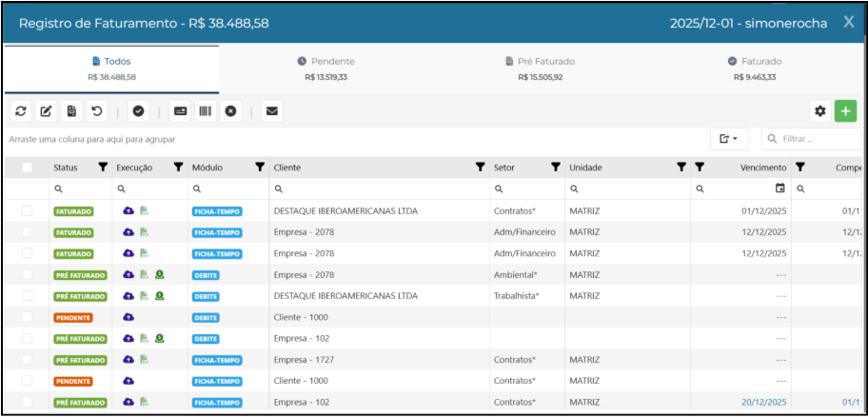Screen dimensions: 868x417
Task: Check the DESTAQUE IBEROAMERICANAS Trabalhista row checkbox
Action: [x=27, y=296]
